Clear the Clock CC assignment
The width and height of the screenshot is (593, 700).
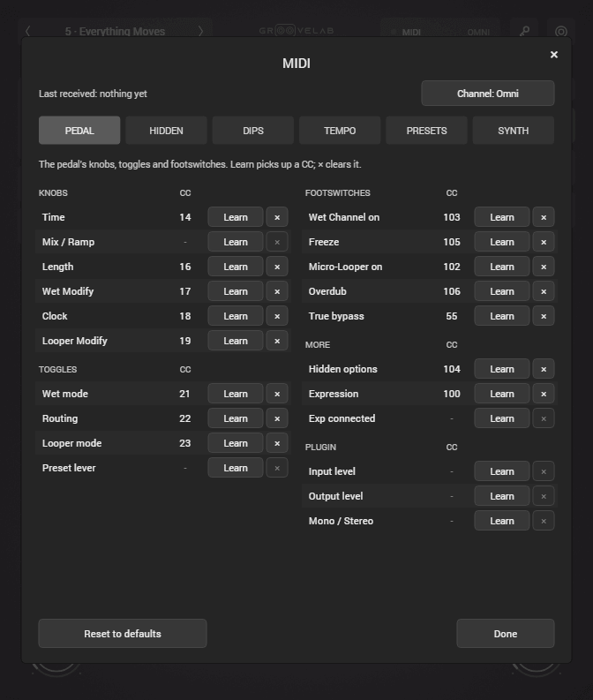pyautogui.click(x=277, y=316)
